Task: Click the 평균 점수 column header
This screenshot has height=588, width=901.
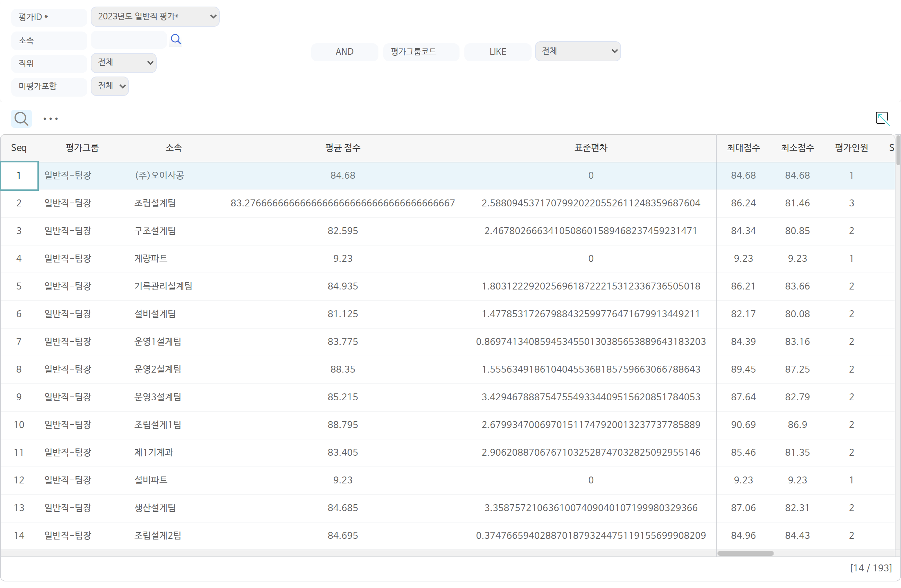Action: click(343, 148)
